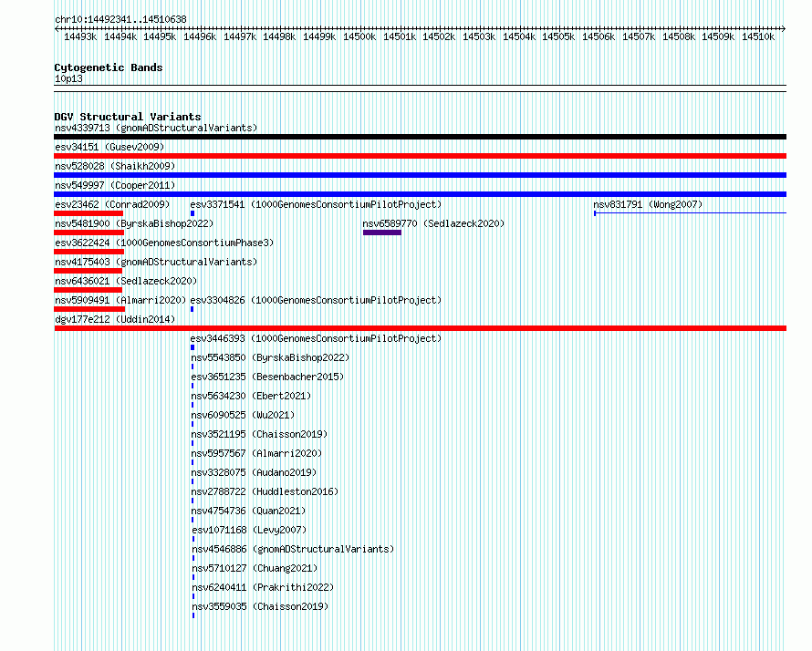
Task: Open nsv6240411 (Prakrithi2022) label
Action: (263, 587)
